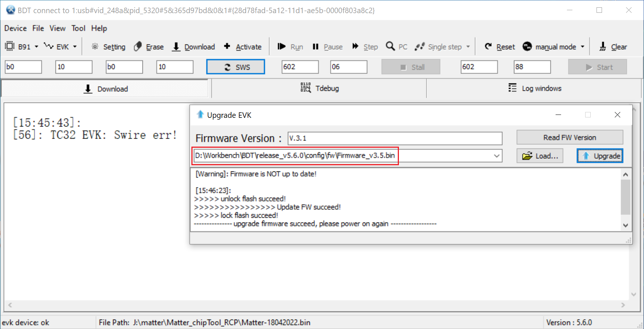Click the second 10 input field before SWS

point(175,67)
